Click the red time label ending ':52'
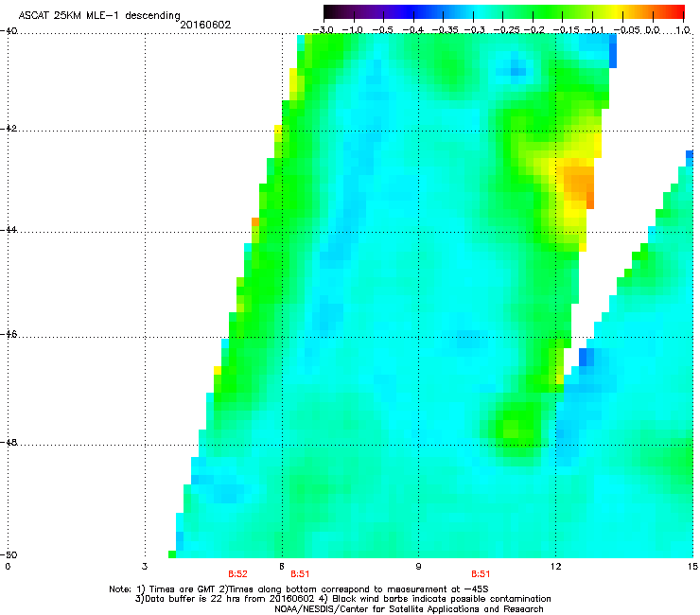700x615 pixels. tap(237, 574)
